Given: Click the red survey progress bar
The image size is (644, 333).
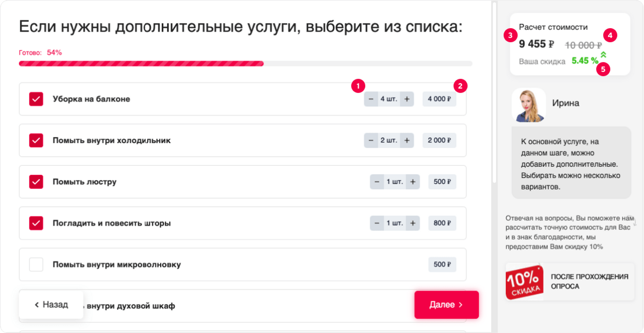Looking at the screenshot, I should point(141,64).
